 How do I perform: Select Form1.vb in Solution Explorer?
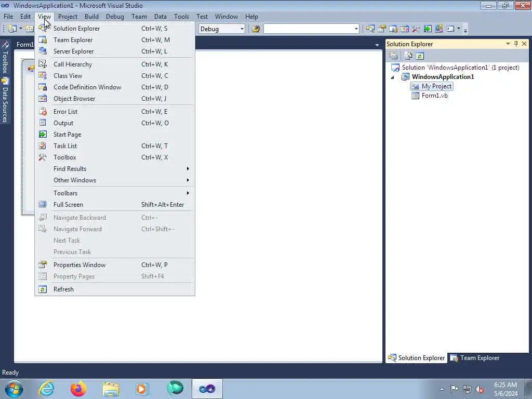pyautogui.click(x=435, y=96)
